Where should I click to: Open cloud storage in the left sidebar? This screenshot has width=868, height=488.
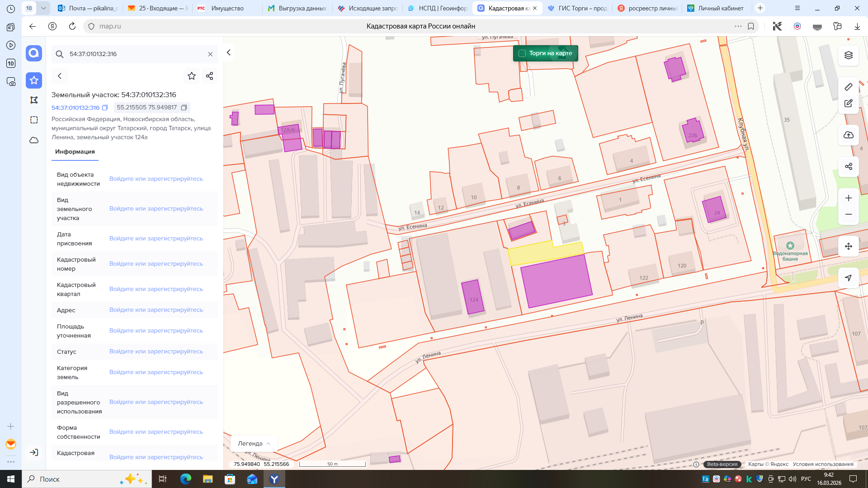(34, 140)
